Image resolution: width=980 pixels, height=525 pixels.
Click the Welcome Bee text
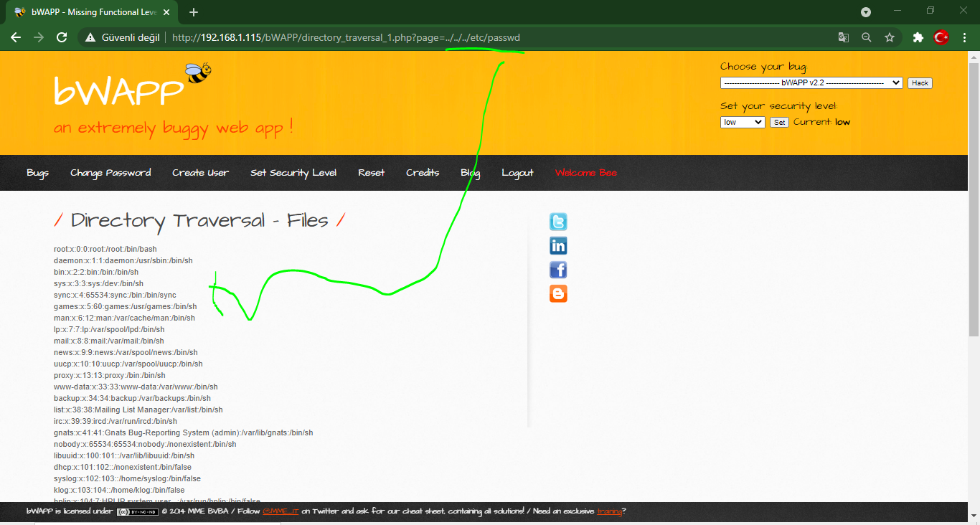point(586,173)
